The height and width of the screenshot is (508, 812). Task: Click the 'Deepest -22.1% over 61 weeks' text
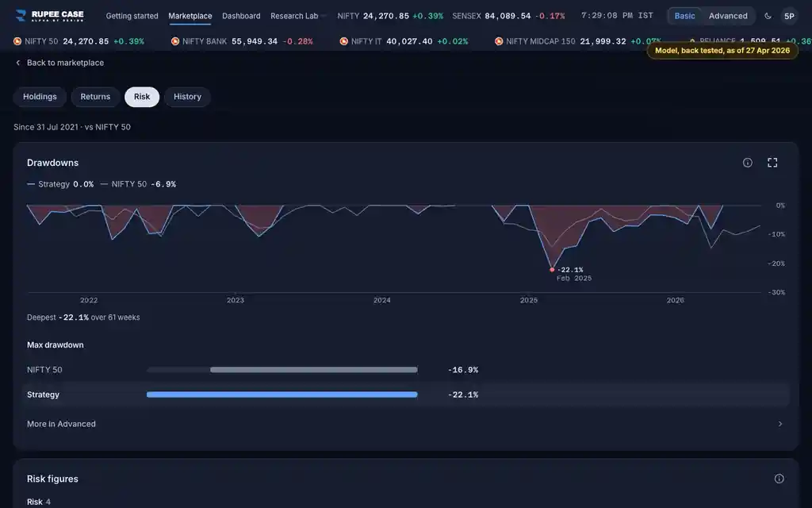83,317
